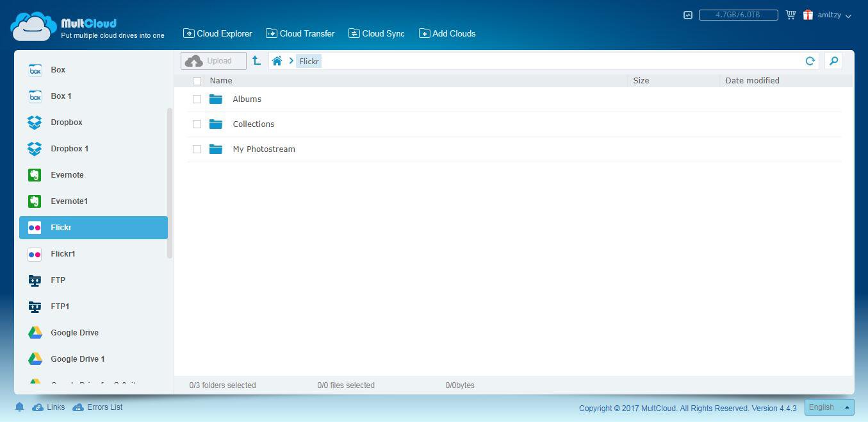Open the Collections folder
868x422 pixels.
pos(254,124)
